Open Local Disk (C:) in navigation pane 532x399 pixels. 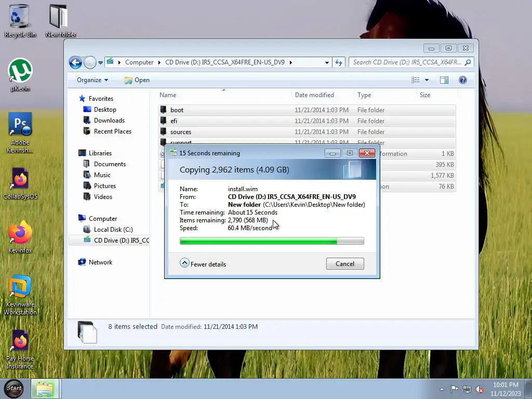[x=108, y=229]
